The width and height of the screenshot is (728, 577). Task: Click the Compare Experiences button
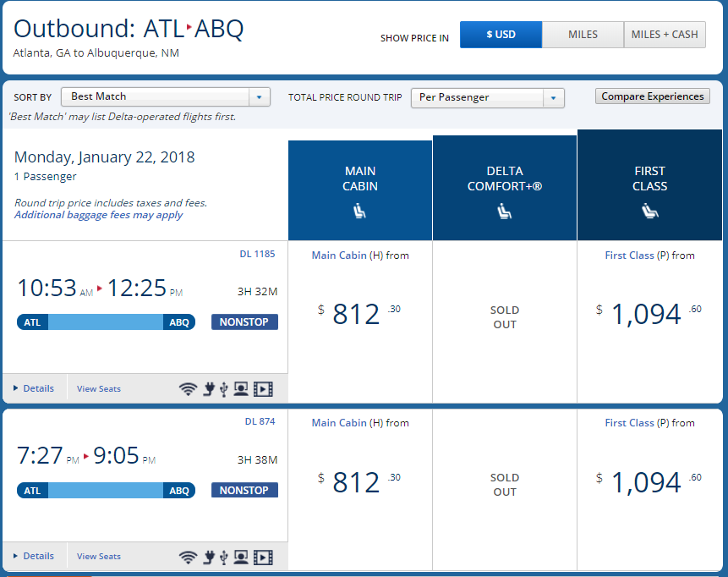[x=652, y=96]
